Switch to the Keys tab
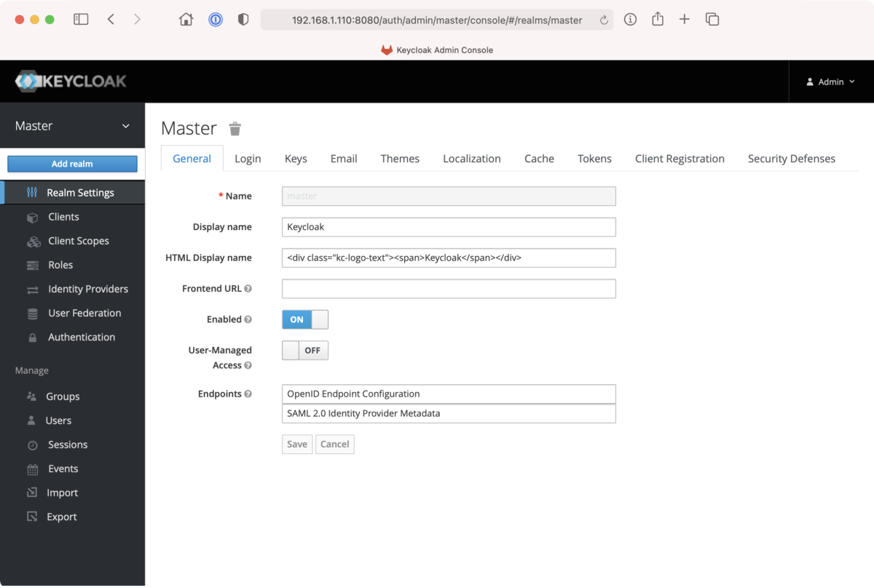The image size is (874, 588). coord(296,159)
